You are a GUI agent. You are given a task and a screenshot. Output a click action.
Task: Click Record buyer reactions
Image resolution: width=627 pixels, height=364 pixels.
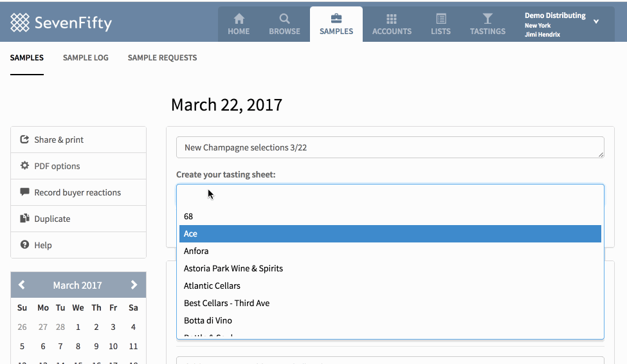pos(78,192)
